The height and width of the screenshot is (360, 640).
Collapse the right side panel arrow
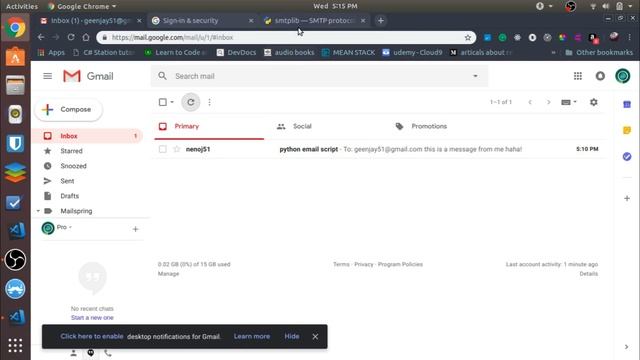627,347
